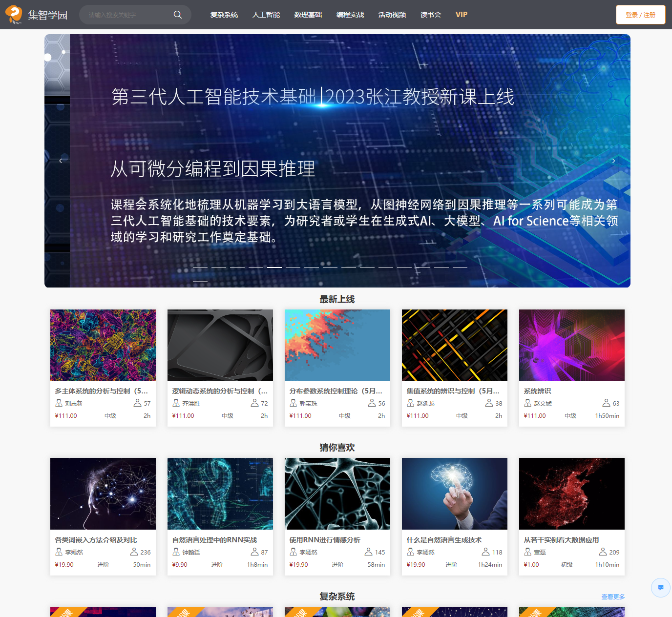Go to previous banner slide arrow
The width and height of the screenshot is (672, 617).
click(x=61, y=161)
